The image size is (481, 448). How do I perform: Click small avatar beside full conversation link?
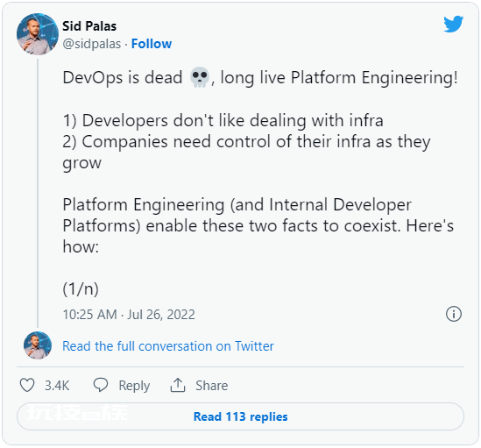pos(38,345)
